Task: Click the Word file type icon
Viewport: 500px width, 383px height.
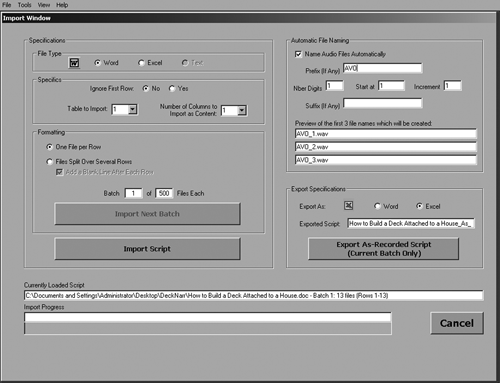Action: (x=74, y=62)
